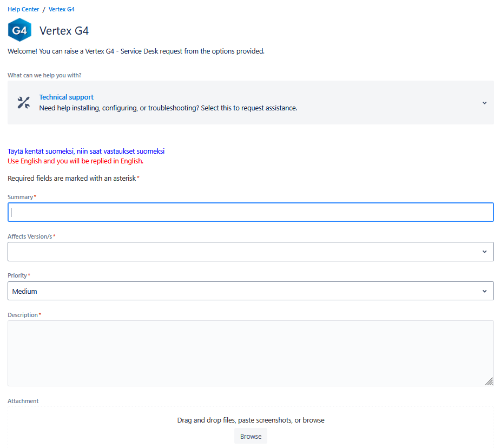
Task: Click the Affects Version/s label
Action: 30,236
